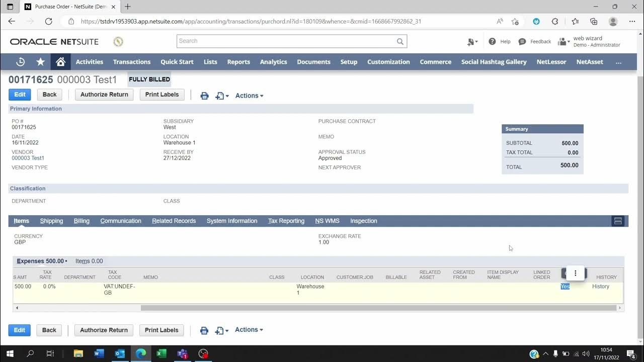The image size is (644, 362).
Task: Click the top Edit button
Action: coord(20,95)
